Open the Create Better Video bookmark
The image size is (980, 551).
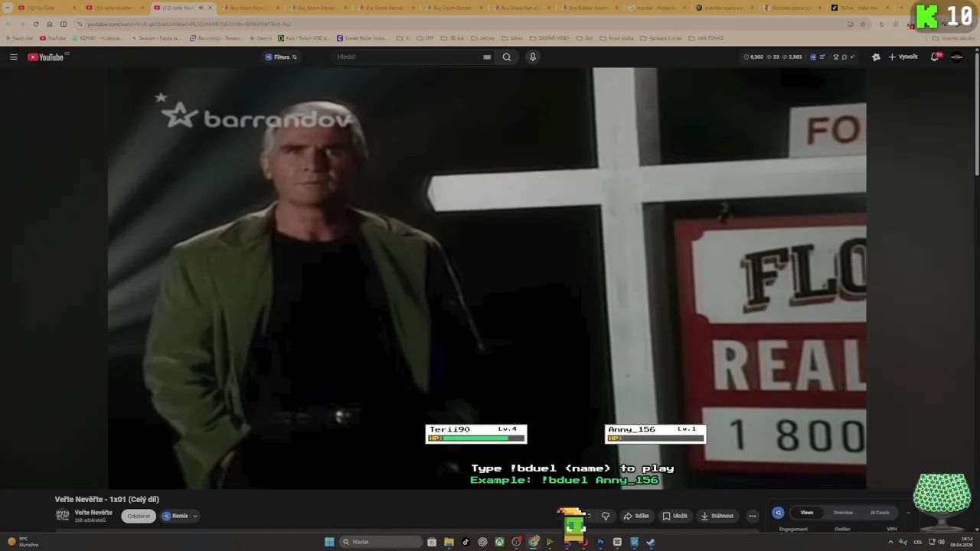click(x=362, y=37)
